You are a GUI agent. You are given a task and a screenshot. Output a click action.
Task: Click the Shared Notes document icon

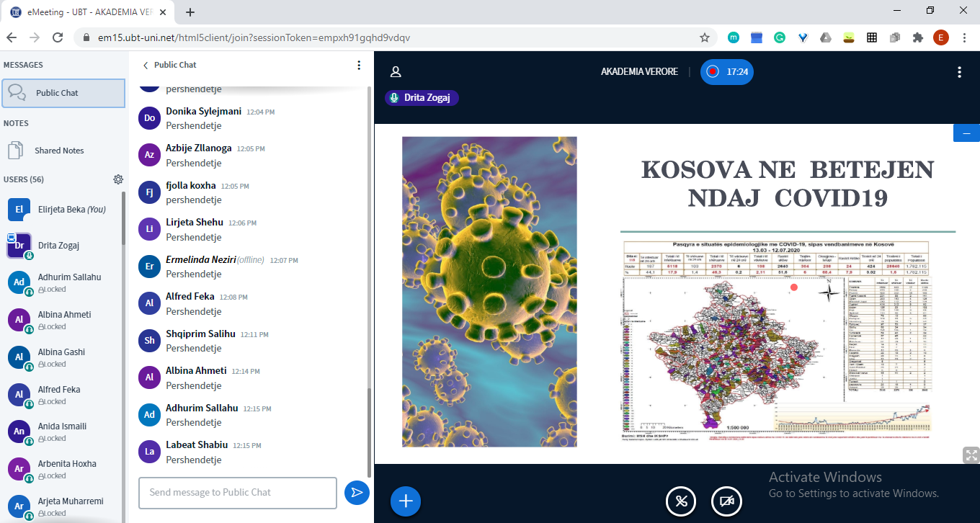pyautogui.click(x=15, y=151)
